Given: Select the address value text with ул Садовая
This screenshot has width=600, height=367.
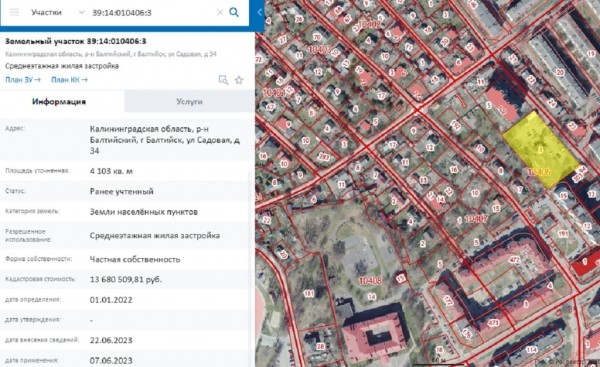Looking at the screenshot, I should point(165,140).
